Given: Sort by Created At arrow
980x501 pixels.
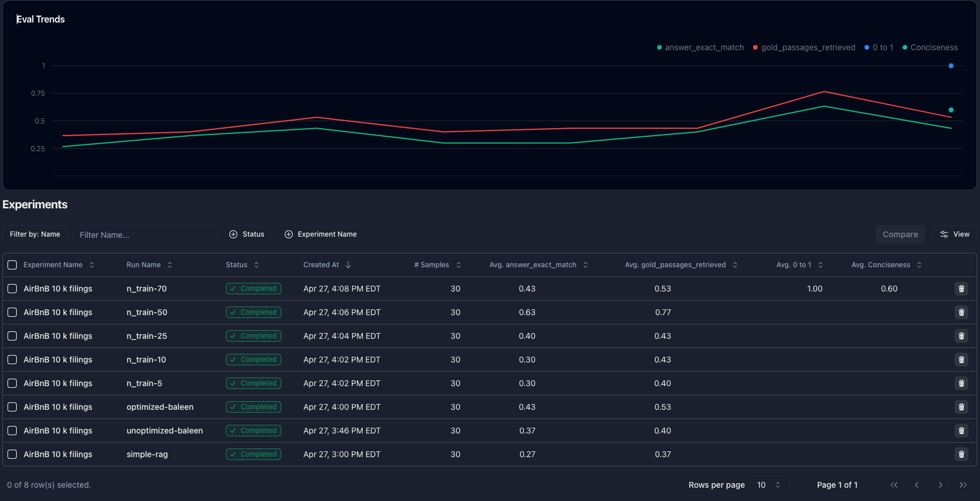Looking at the screenshot, I should 348,265.
